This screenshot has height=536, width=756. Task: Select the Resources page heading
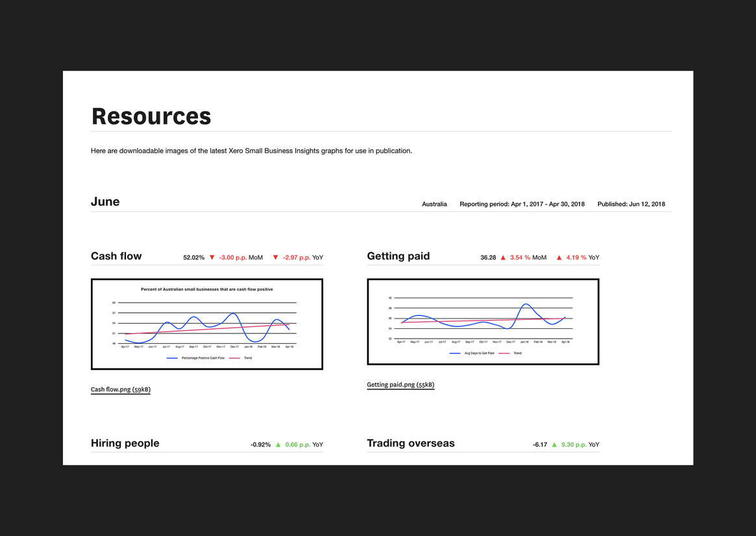151,116
